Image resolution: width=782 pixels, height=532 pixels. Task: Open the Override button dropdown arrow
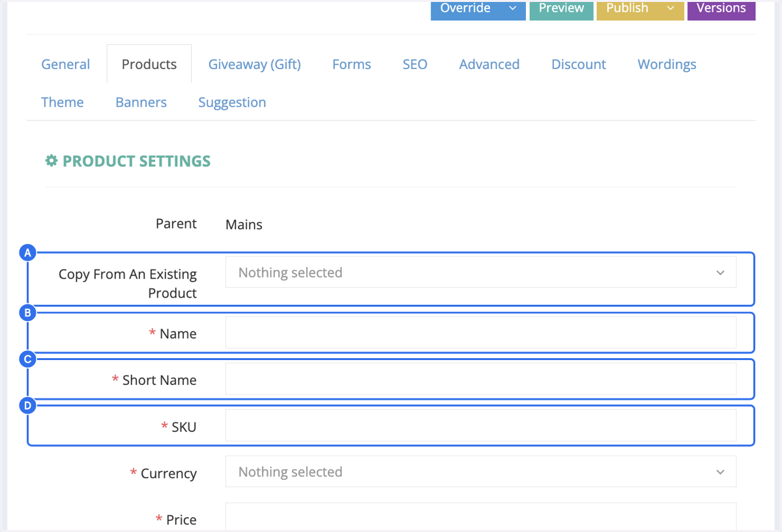tap(513, 9)
